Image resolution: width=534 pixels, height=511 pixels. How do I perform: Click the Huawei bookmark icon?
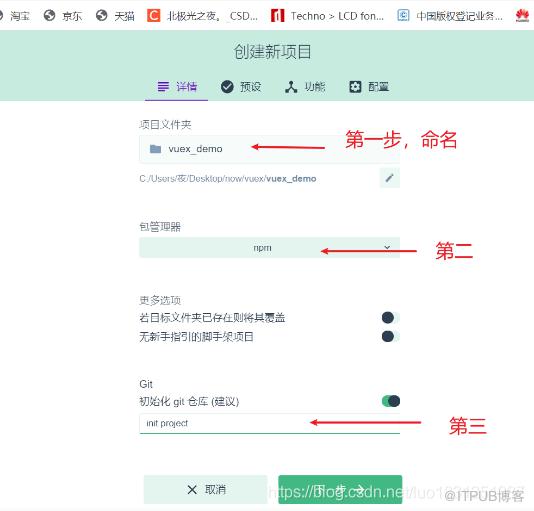pyautogui.click(x=522, y=16)
